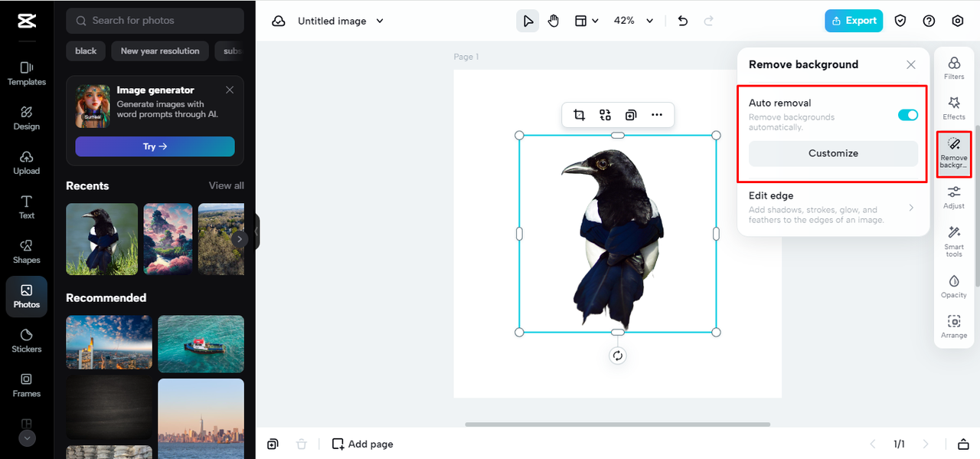Select the city skyline clouds recommended photo

click(109, 343)
